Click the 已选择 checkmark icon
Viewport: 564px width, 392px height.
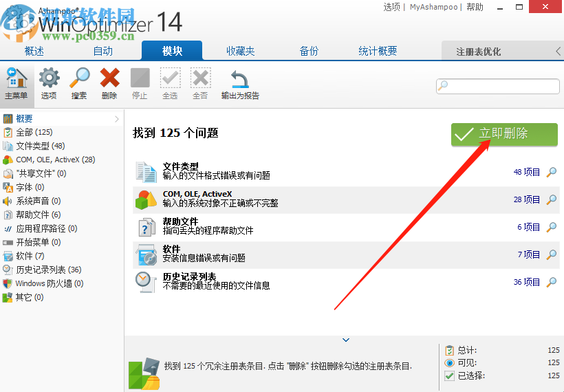(x=449, y=375)
